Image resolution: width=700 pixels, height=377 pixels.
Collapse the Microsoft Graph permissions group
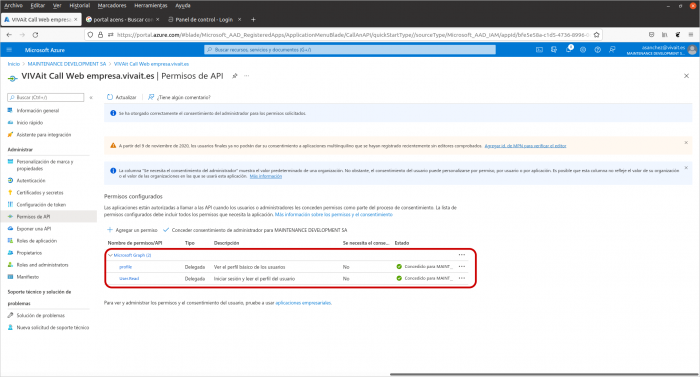coord(110,255)
